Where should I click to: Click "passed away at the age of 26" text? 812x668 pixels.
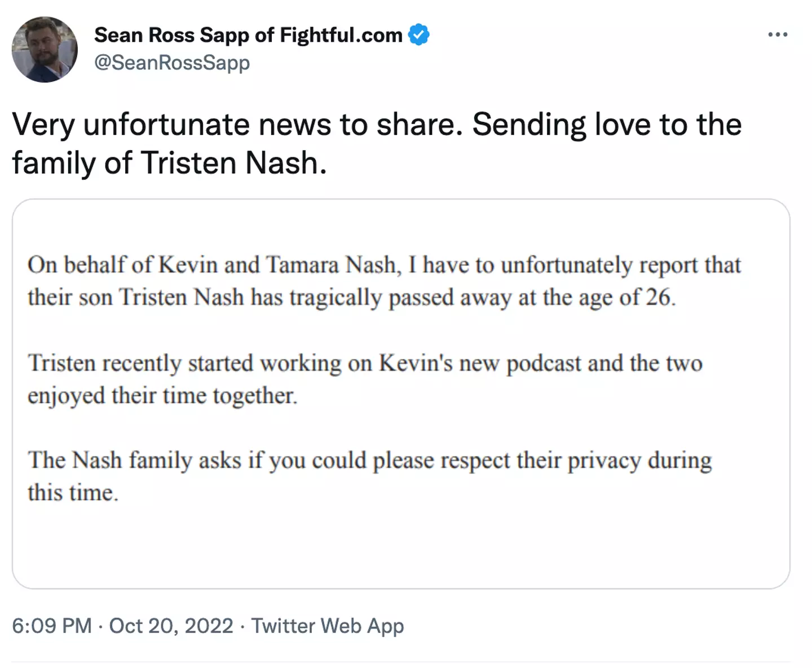tap(531, 297)
